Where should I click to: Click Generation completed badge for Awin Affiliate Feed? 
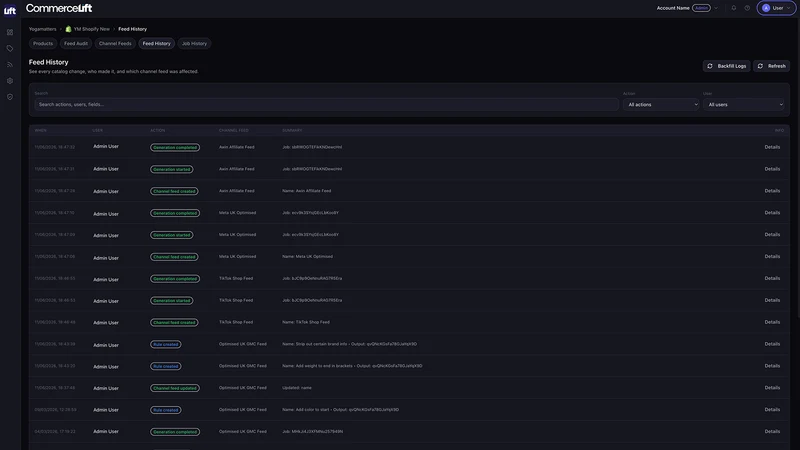point(175,147)
